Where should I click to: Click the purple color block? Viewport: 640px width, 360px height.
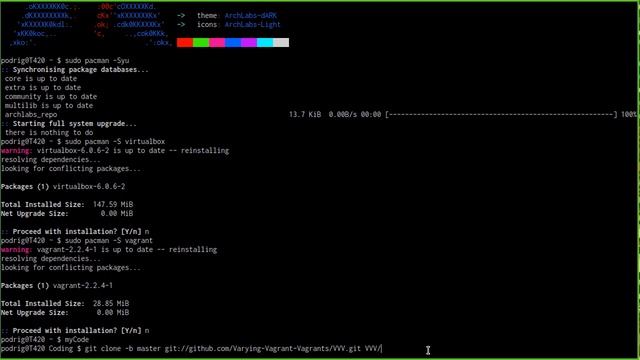tap(249, 42)
